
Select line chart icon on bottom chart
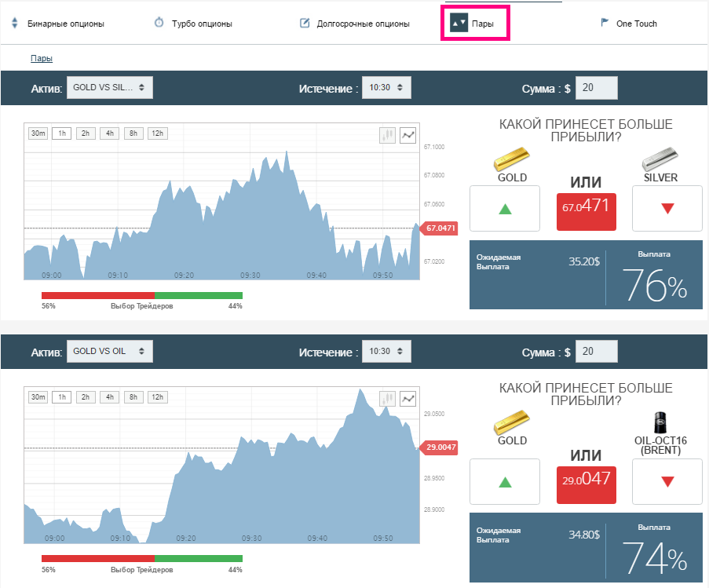(x=407, y=399)
